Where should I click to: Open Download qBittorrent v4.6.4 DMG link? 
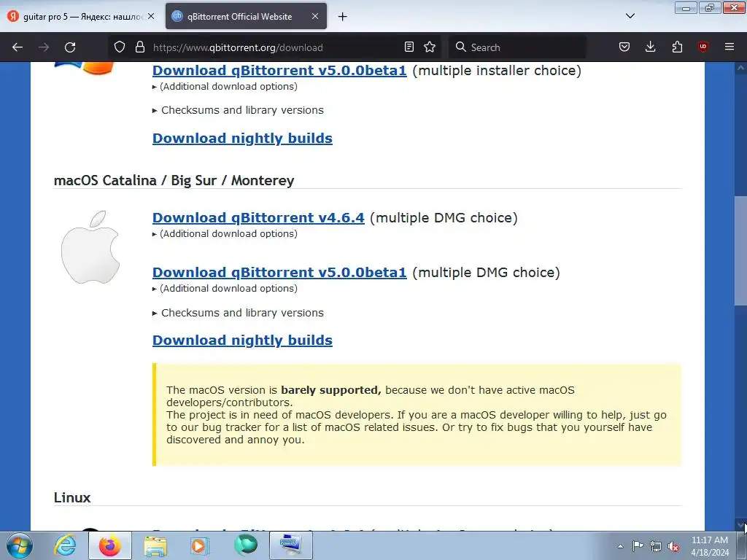click(259, 217)
